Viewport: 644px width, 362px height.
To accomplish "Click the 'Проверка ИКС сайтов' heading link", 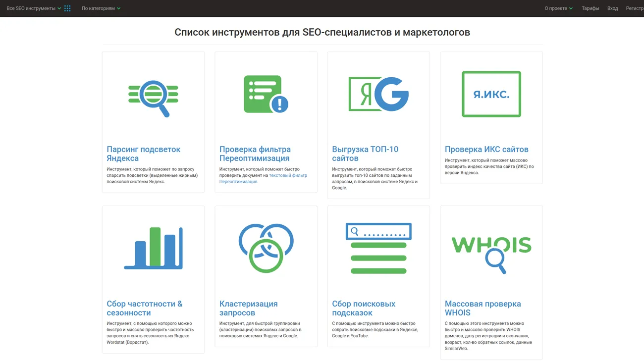I will tap(486, 149).
